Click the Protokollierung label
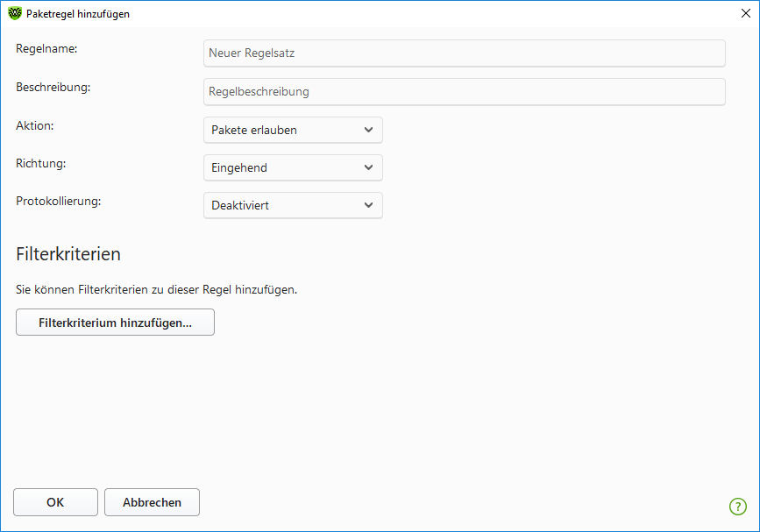Image resolution: width=760 pixels, height=532 pixels. click(x=59, y=201)
